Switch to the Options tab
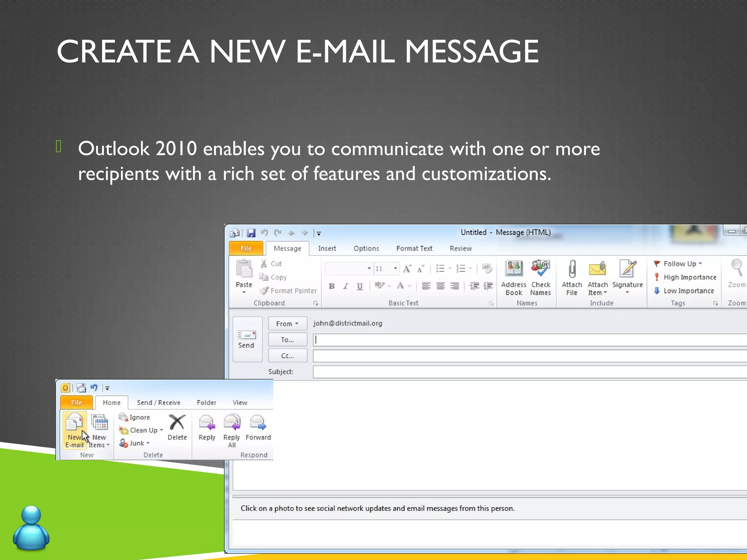The height and width of the screenshot is (560, 747). point(366,248)
